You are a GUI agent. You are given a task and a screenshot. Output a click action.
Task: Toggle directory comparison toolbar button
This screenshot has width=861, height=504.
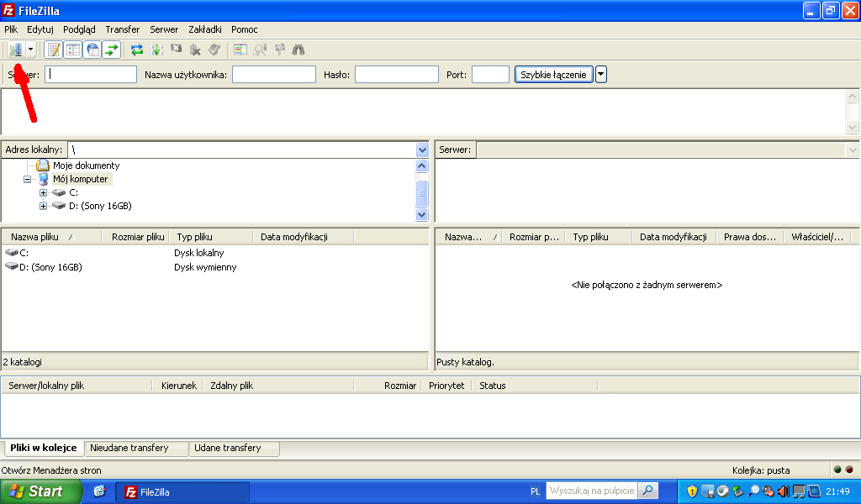[260, 50]
